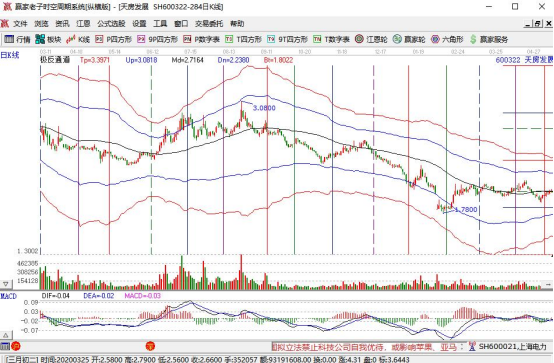Open the 交易委托 menu

tap(209, 24)
